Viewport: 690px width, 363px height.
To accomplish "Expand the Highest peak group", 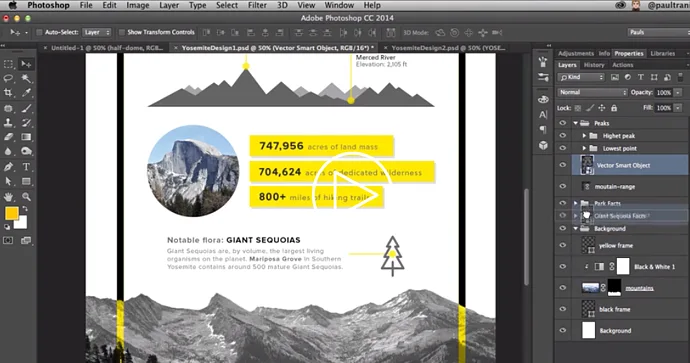I will [584, 136].
